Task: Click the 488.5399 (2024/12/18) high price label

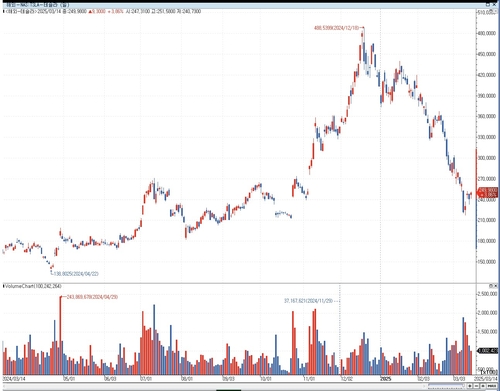Action: click(x=337, y=28)
